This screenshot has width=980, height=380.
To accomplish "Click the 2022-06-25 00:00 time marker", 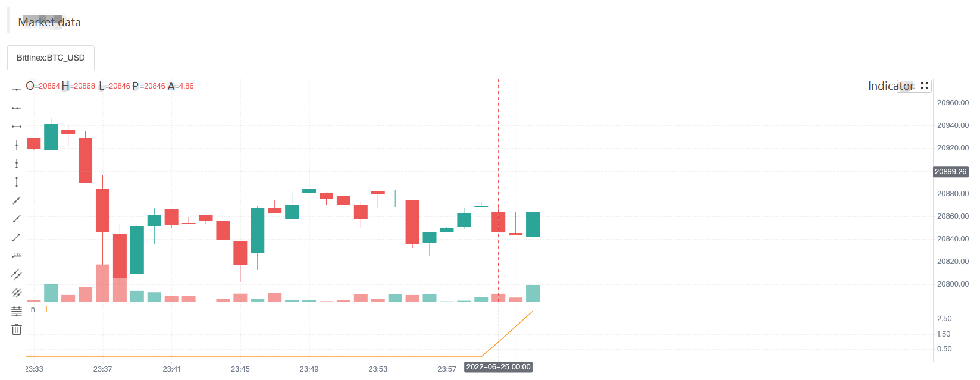I will click(498, 367).
